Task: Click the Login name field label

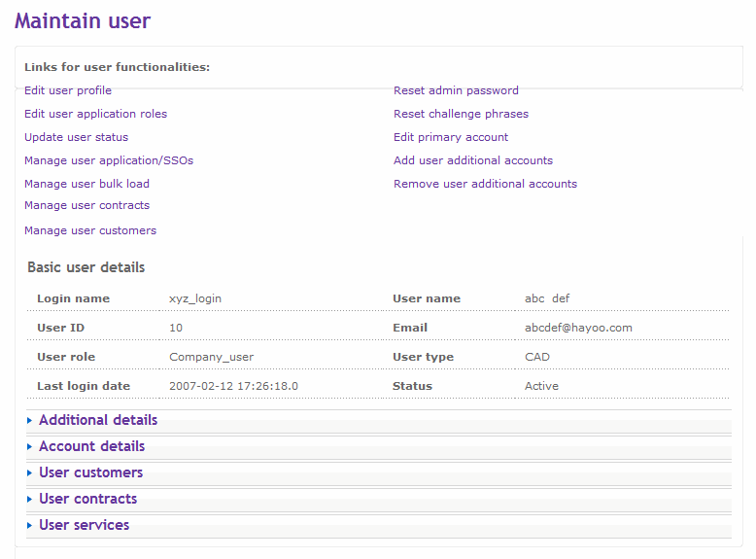Action: click(x=73, y=299)
